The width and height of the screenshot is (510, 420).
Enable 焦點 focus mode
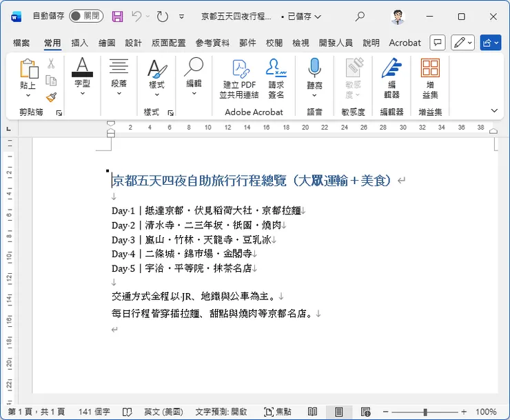pyautogui.click(x=278, y=412)
